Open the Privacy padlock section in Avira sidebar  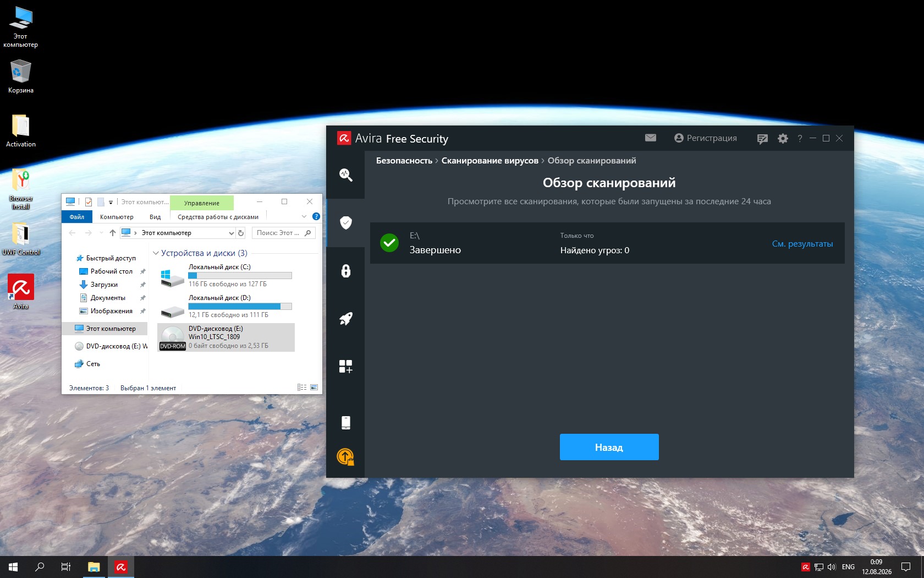point(345,271)
